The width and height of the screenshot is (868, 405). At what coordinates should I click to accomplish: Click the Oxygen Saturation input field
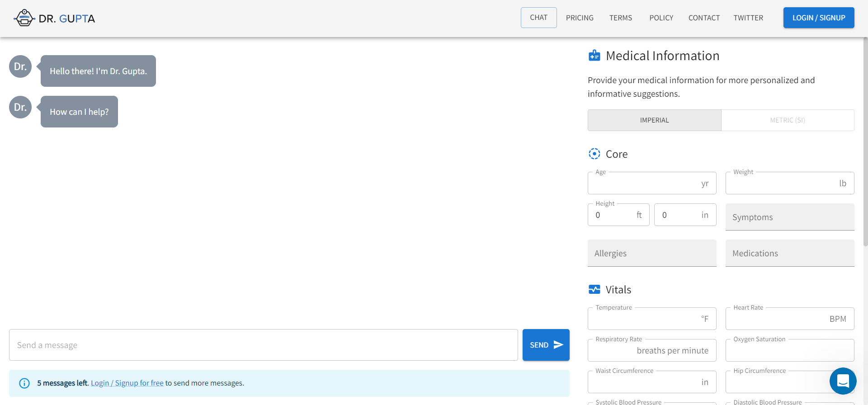pos(790,350)
